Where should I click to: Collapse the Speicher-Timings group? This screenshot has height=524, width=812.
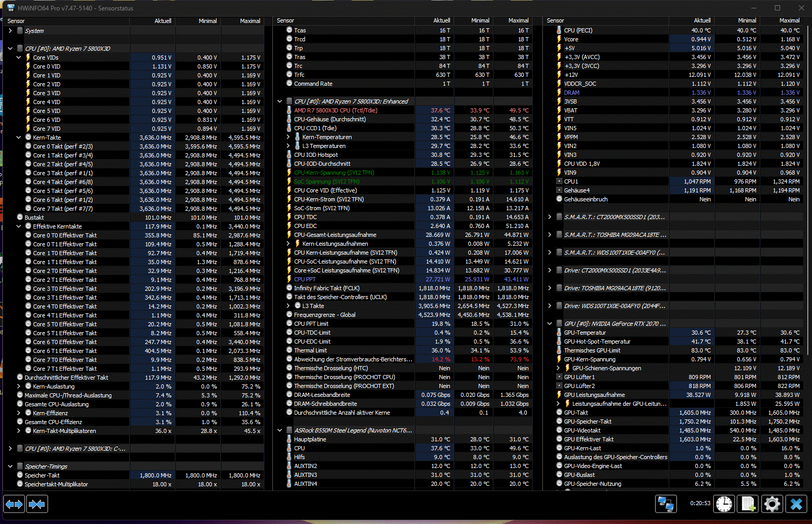pyautogui.click(x=10, y=466)
